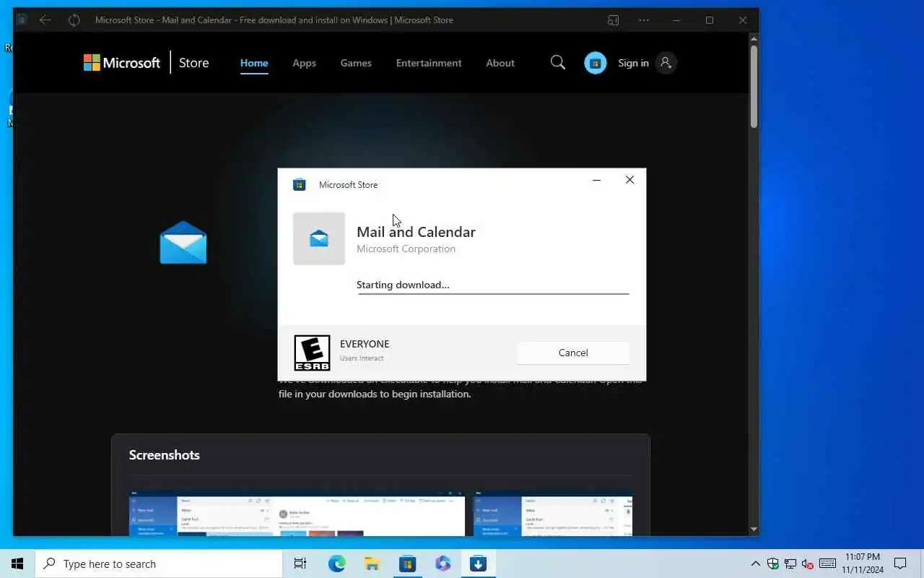Click the scrollbar down arrow

tap(753, 529)
